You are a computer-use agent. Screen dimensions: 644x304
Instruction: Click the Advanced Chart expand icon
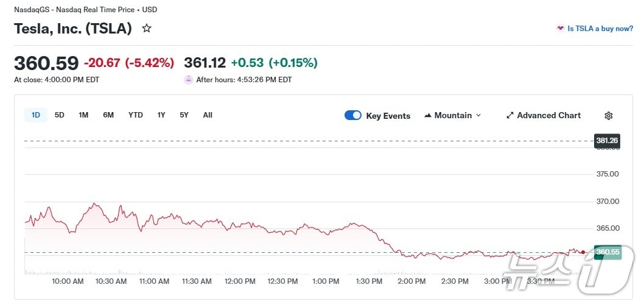click(x=510, y=116)
